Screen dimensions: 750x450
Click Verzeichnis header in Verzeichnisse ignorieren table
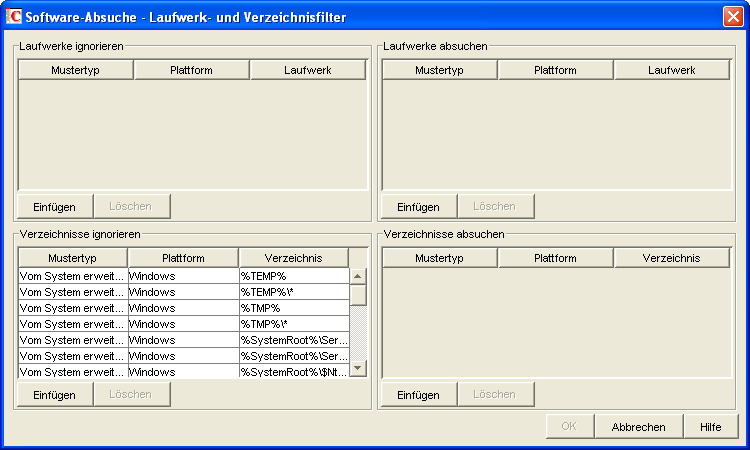point(294,258)
